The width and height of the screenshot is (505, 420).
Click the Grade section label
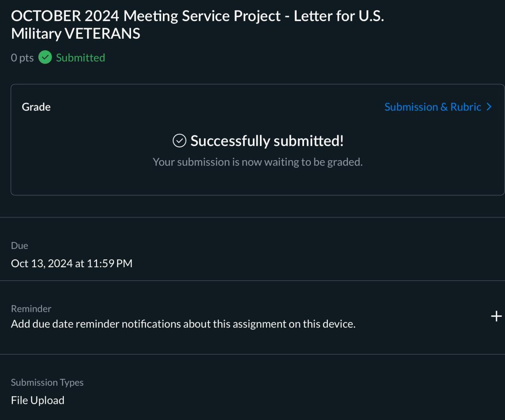(x=36, y=107)
